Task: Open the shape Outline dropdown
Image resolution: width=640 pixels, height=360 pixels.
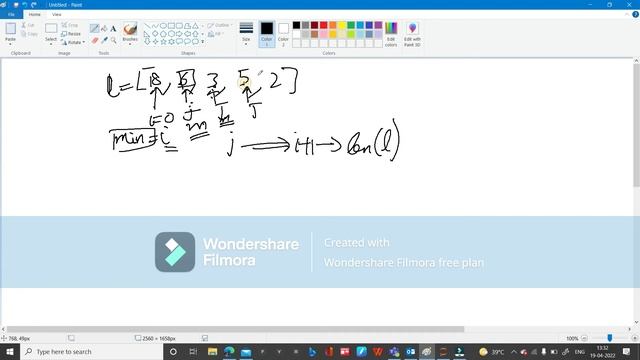Action: pyautogui.click(x=220, y=25)
